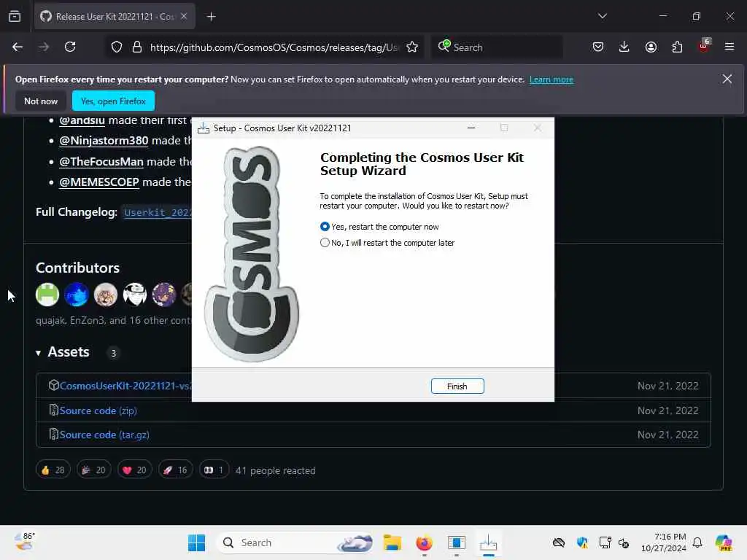This screenshot has width=747, height=560.
Task: Open the blue window app on taskbar
Action: pyautogui.click(x=457, y=542)
